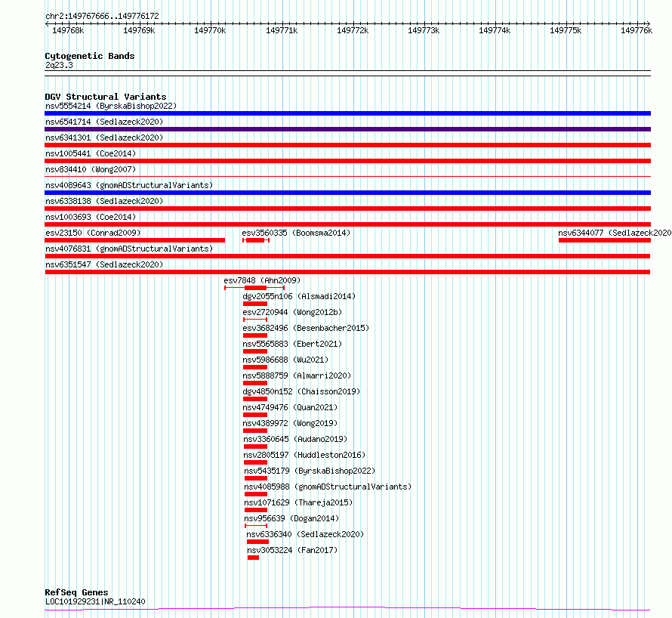Select nsv6338138 (Sedlazeck2020) label
Viewport: 672px width, 618px height.
coord(104,201)
